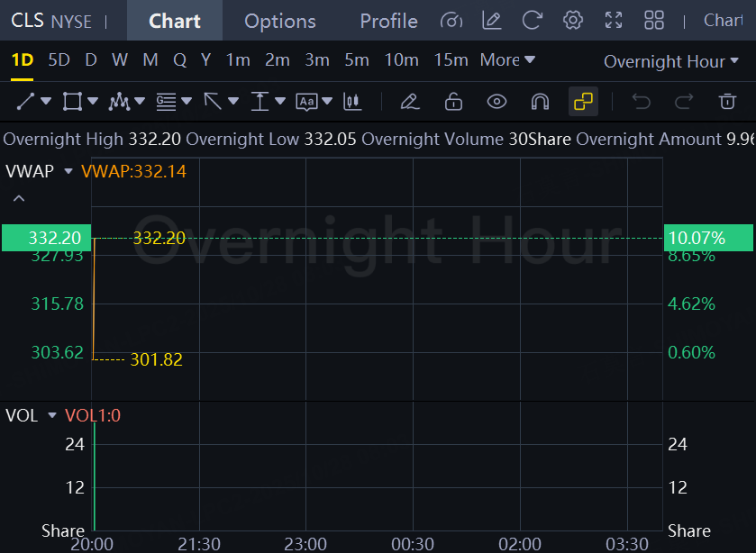756x553 pixels.
Task: Open the More intervals dropdown
Action: pyautogui.click(x=507, y=59)
